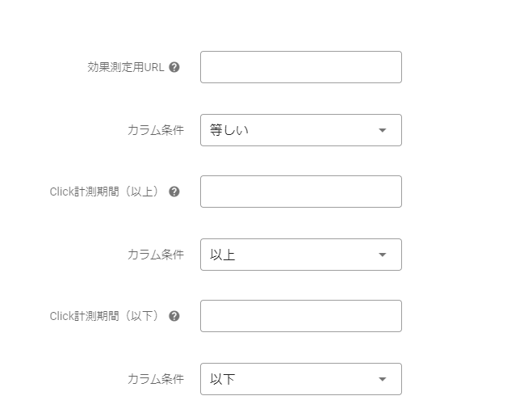Expand the 以上 column condition dropdown
Viewport: 532px width, 417px height.
300,255
